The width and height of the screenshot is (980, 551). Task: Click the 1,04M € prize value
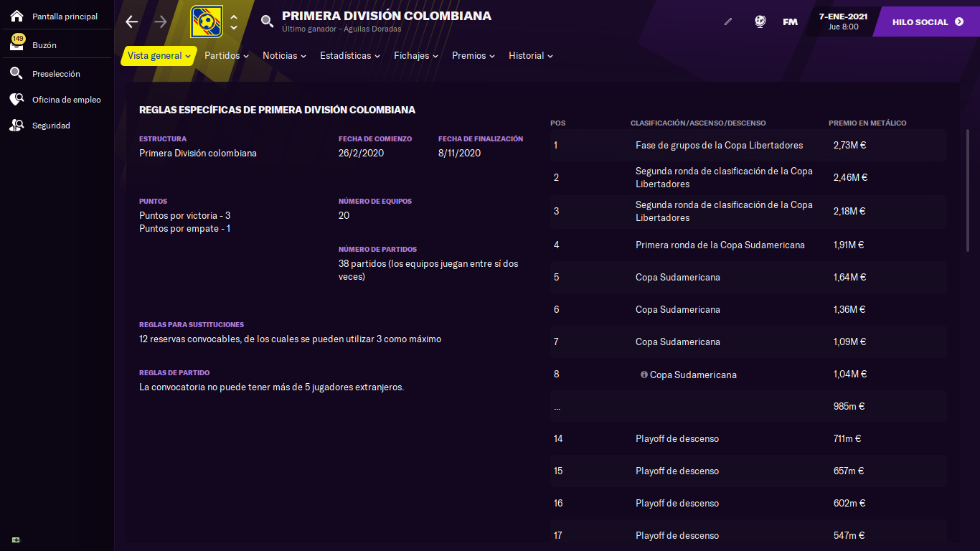click(850, 375)
